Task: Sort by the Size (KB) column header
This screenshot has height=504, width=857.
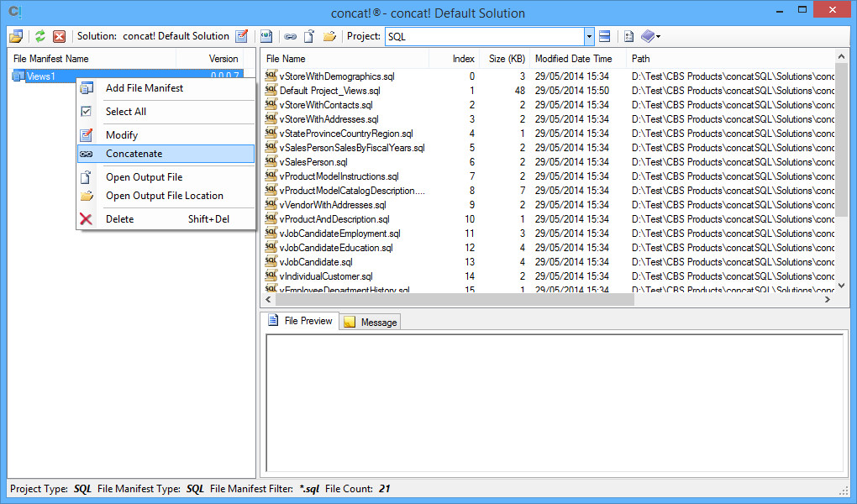Action: click(x=504, y=59)
